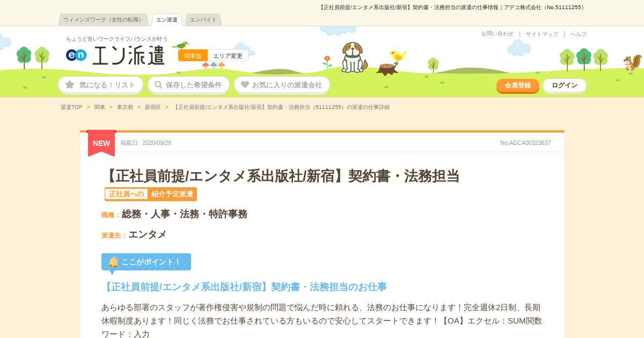Open the ウィメンズワーク tab
Image resolution: width=644 pixels, height=338 pixels.
coord(103,20)
